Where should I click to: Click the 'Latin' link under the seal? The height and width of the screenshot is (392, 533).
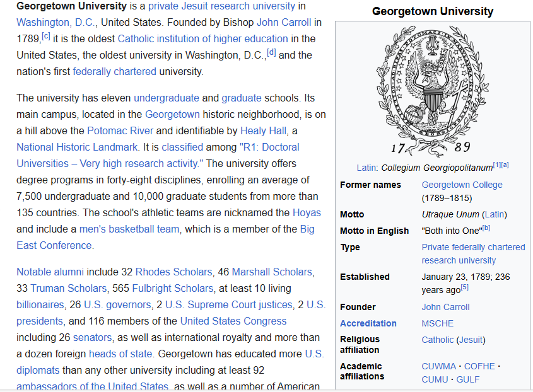point(366,168)
